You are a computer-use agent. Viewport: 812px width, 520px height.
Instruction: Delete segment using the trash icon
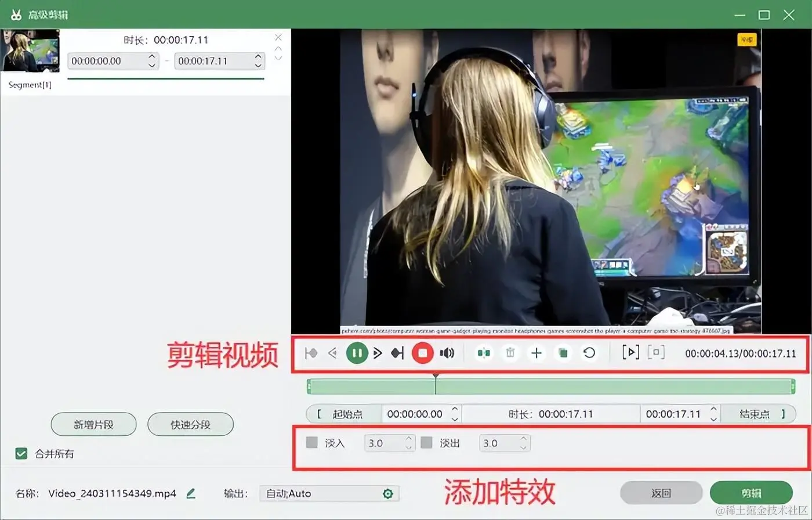pos(510,353)
